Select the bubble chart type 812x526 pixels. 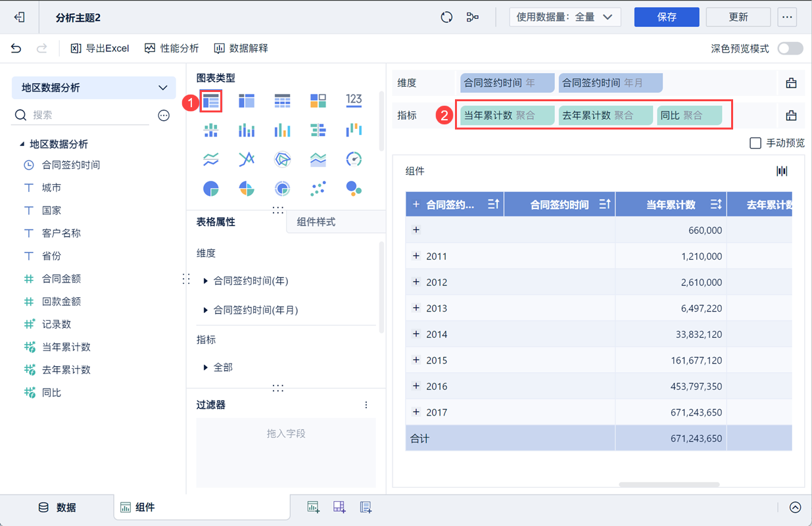(x=354, y=189)
